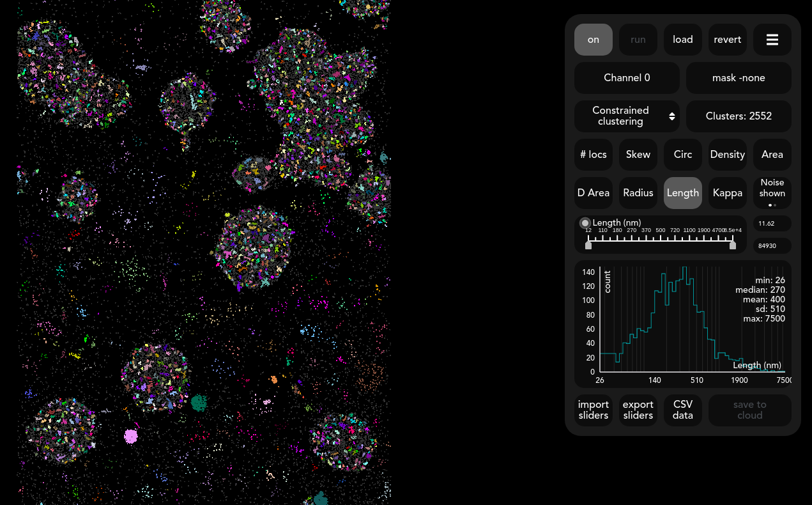Open the hamburger menu
812x505 pixels.
772,40
